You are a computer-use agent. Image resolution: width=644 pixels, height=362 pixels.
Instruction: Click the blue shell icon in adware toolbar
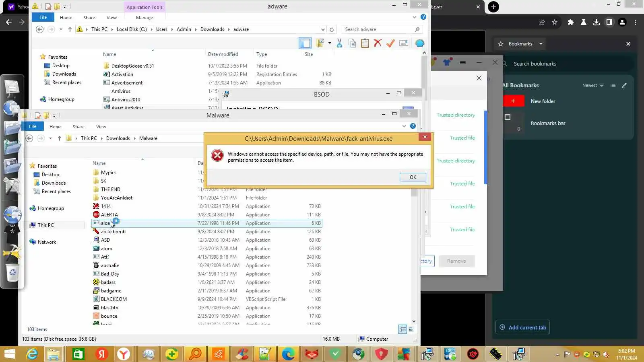(x=420, y=43)
